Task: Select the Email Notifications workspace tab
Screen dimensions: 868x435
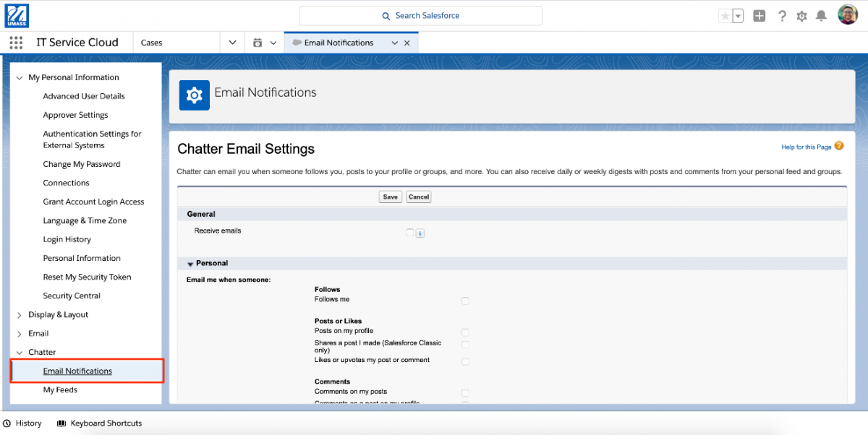Action: click(339, 43)
